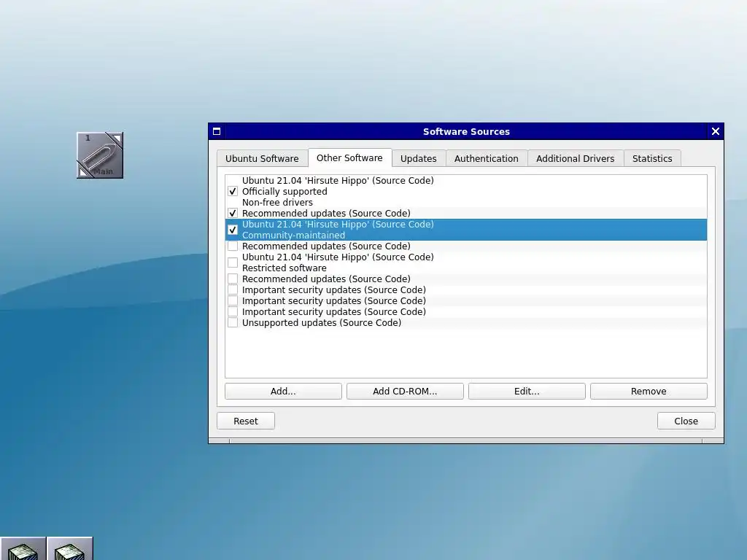Click the 'Non-free drivers' text line
Screen dimensions: 747x560
coord(277,203)
